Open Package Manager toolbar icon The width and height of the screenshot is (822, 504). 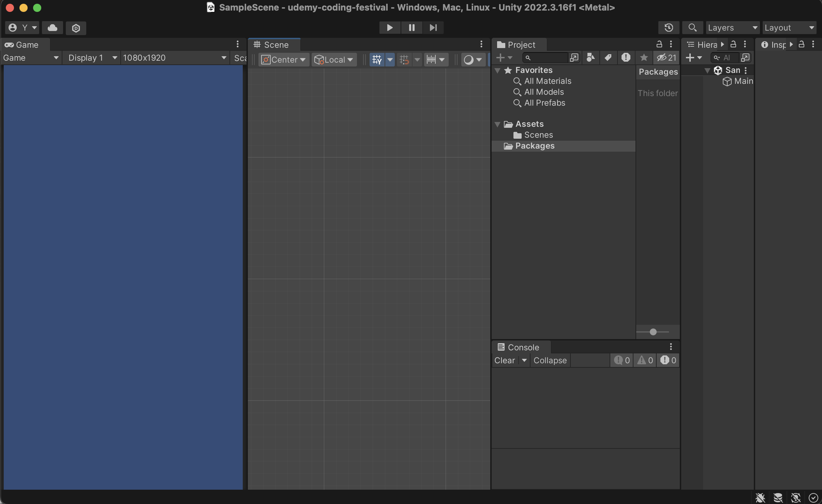76,28
